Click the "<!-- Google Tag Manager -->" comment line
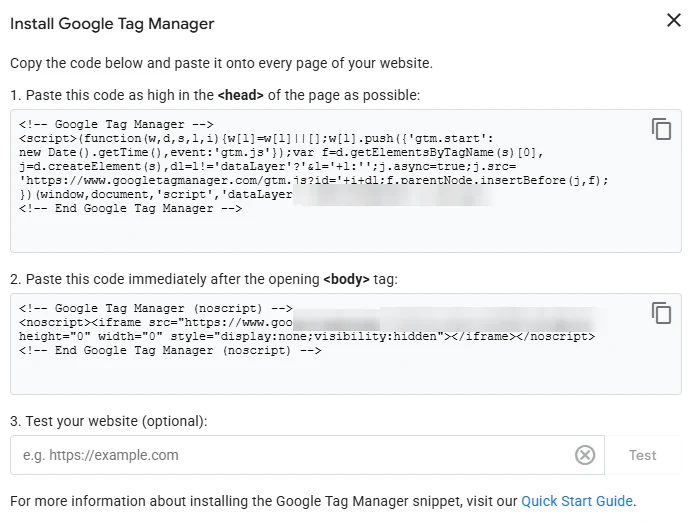Viewport: 694px width, 522px height. (116, 124)
